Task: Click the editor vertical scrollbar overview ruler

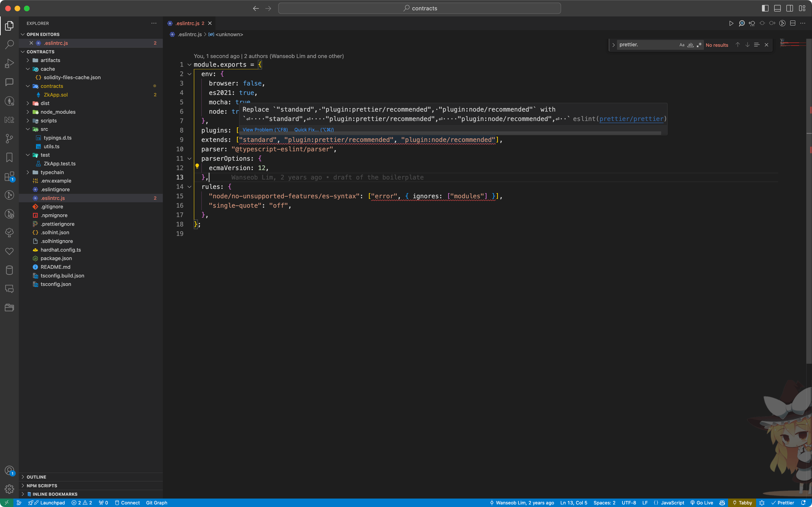Action: pos(809,201)
